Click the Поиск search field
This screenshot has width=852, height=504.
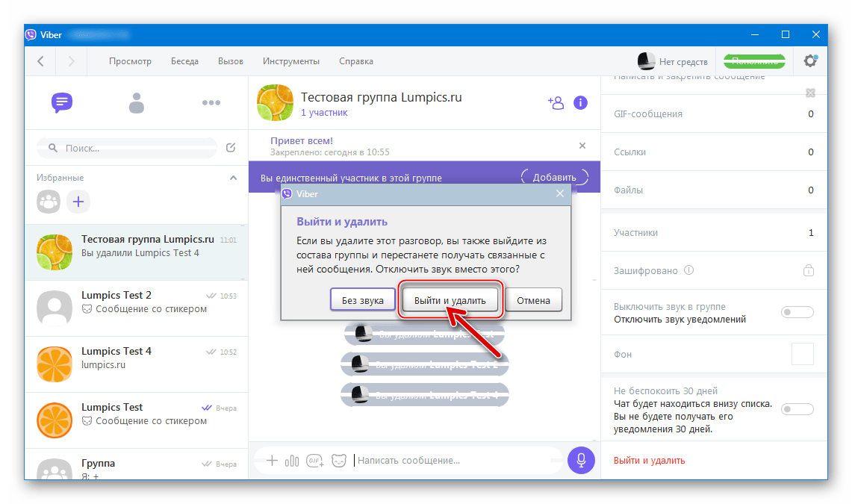(127, 148)
